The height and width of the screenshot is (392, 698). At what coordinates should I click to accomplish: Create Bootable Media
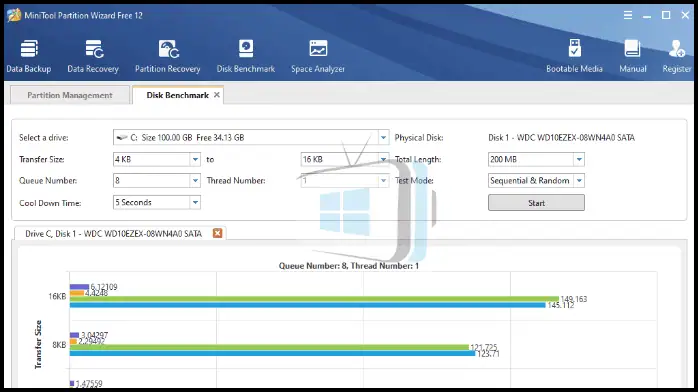coord(574,57)
